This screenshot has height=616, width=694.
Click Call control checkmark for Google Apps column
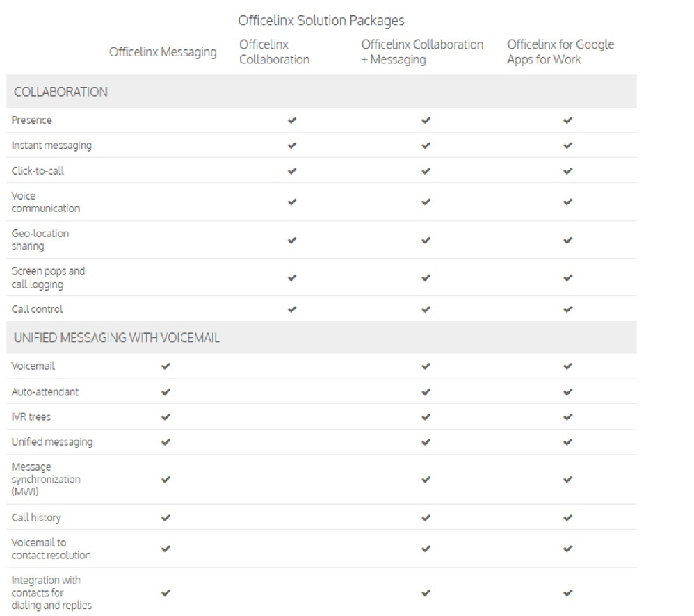[567, 309]
